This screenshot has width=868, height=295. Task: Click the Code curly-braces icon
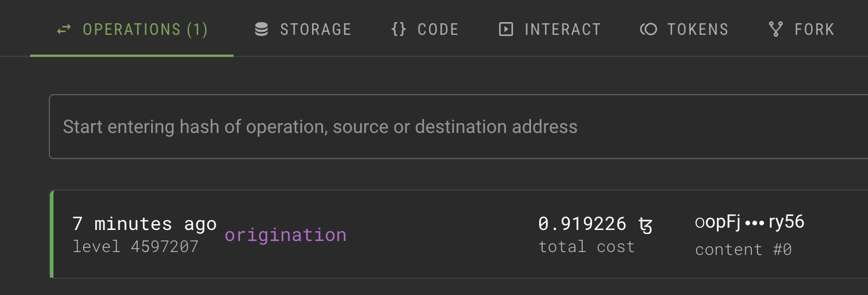pos(399,29)
